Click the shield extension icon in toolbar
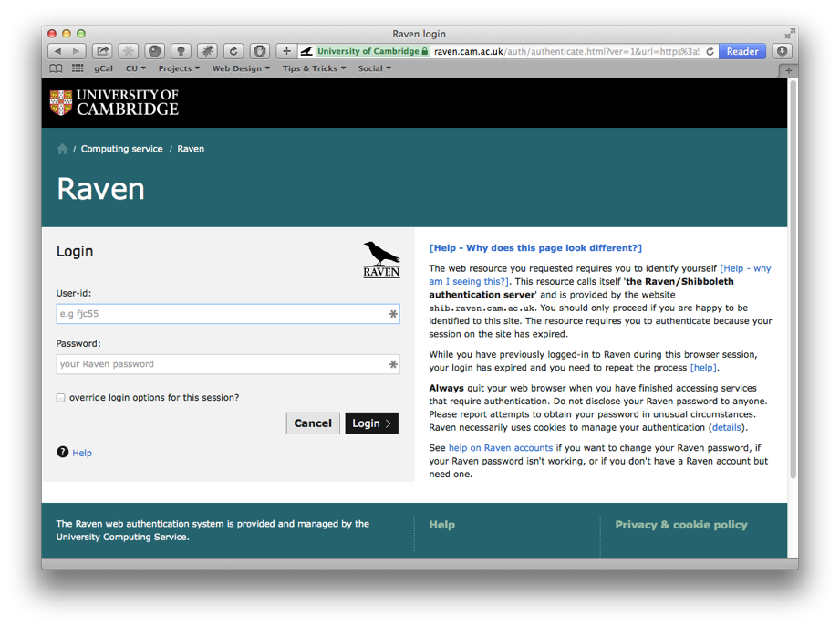 (x=259, y=51)
